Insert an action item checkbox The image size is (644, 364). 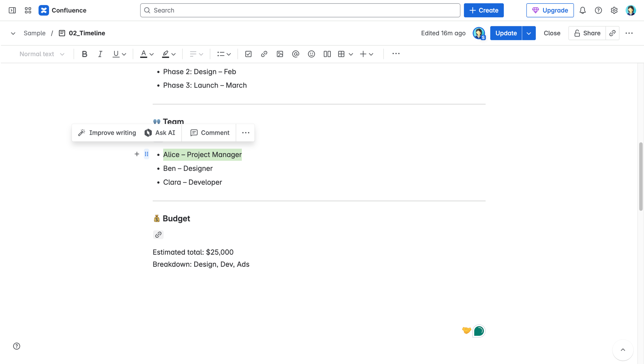[x=248, y=54]
